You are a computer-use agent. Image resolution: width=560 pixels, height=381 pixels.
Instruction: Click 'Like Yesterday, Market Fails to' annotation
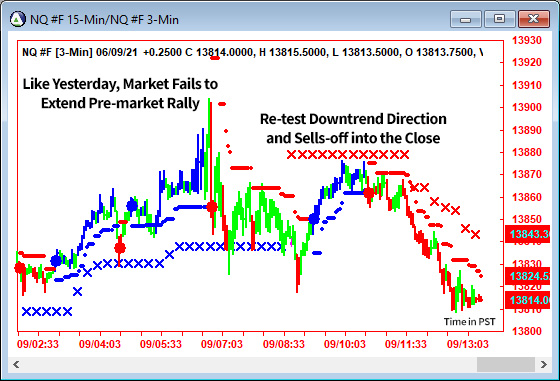pos(120,84)
